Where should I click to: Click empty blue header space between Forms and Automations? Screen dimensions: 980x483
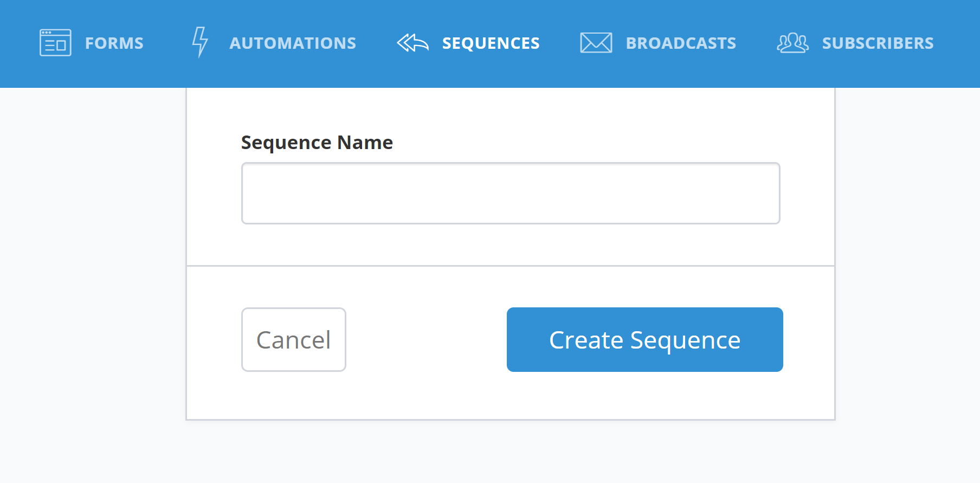168,43
